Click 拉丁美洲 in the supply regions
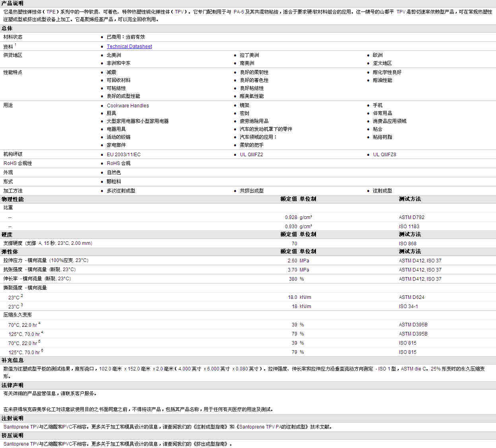 (x=250, y=55)
